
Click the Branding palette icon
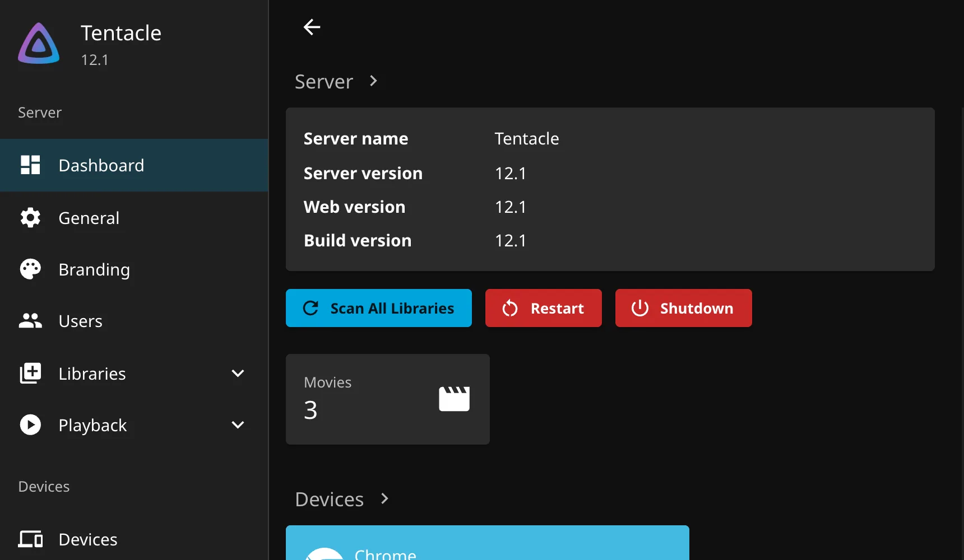point(30,269)
